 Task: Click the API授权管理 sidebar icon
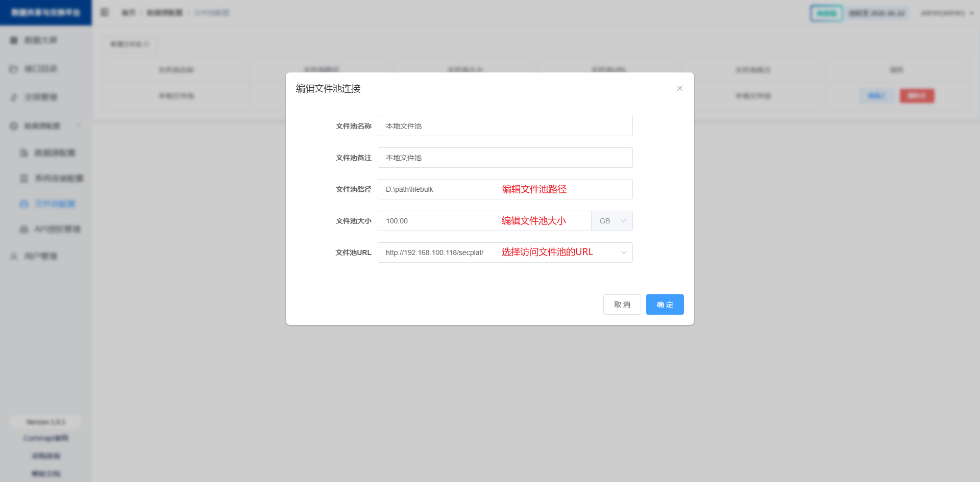coord(23,230)
